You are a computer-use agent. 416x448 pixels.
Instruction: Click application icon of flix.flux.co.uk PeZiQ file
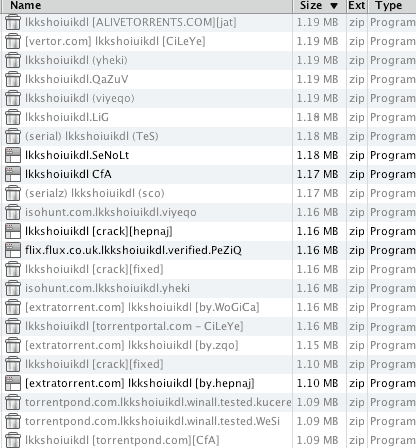pyautogui.click(x=13, y=250)
